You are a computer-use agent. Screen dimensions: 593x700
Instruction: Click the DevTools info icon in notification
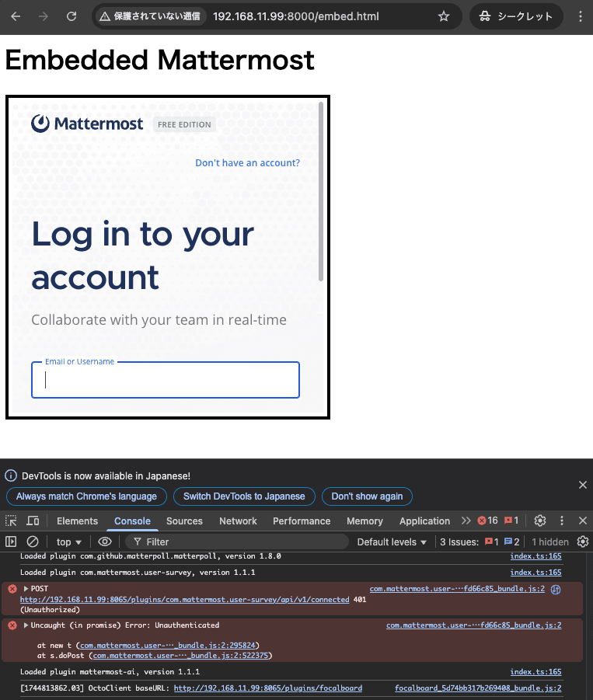[x=11, y=476]
